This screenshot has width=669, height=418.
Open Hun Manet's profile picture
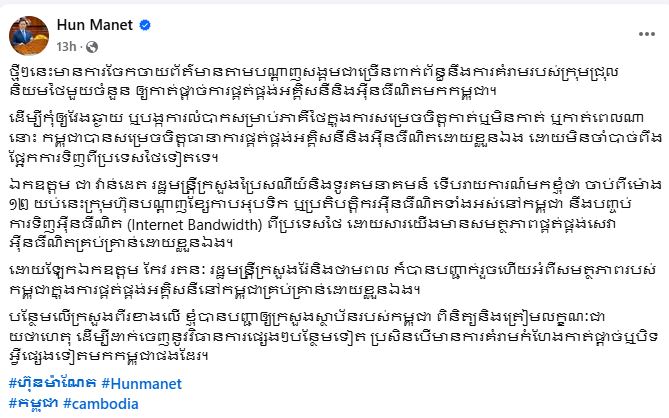coord(29,36)
